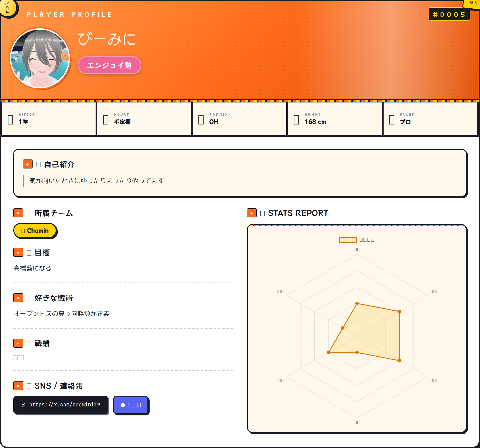480x448 pixels.
Task: Click the top radar chart data point
Action: 357,303
